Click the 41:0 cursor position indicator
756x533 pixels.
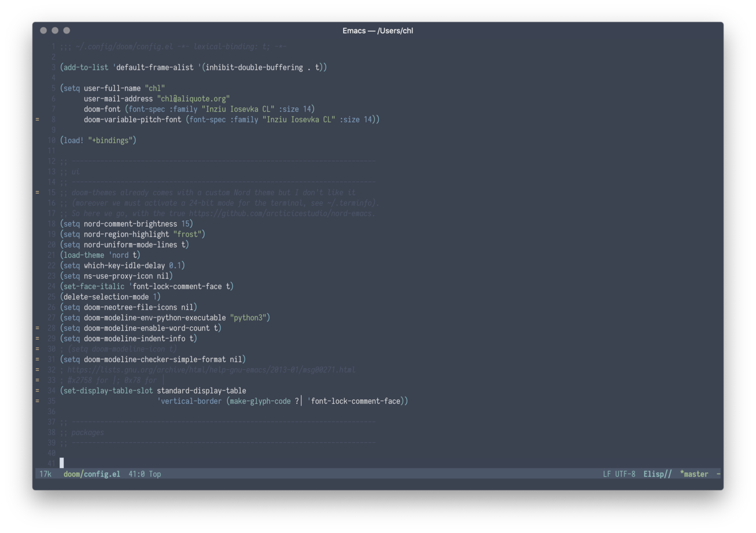point(136,474)
